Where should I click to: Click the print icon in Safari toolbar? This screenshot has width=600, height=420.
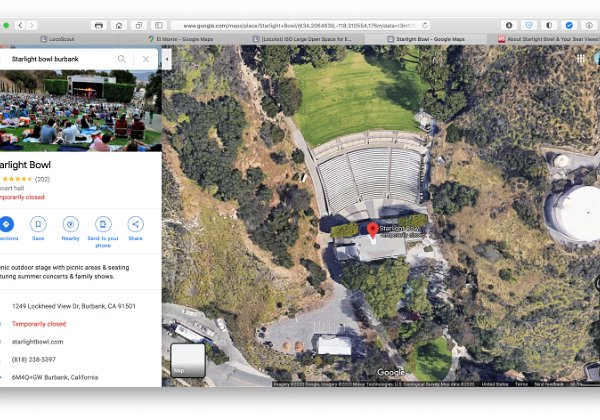(99, 26)
